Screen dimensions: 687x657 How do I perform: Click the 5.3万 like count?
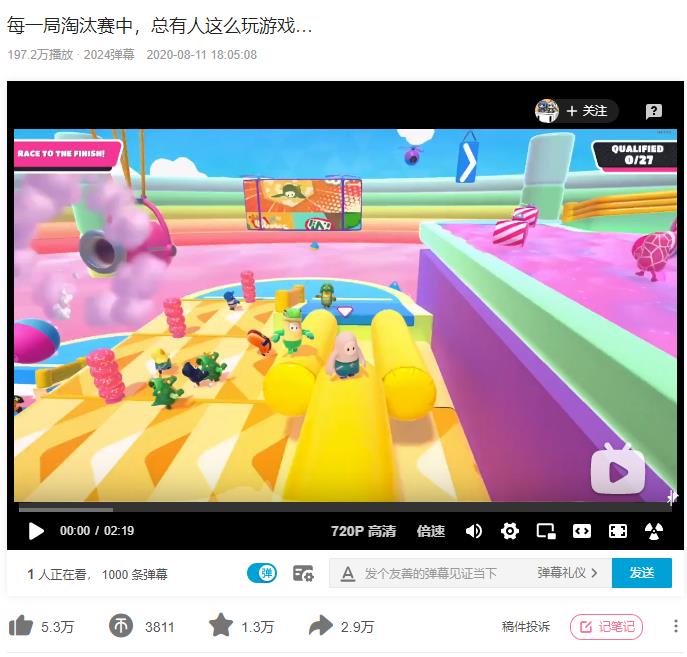57,627
